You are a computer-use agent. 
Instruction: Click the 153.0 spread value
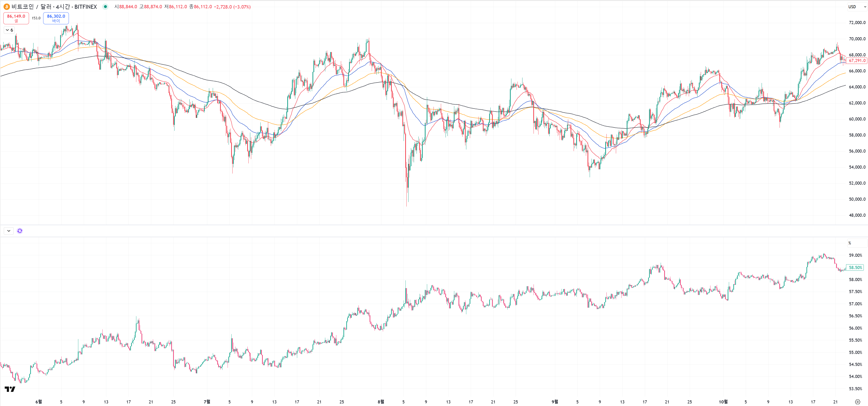36,18
